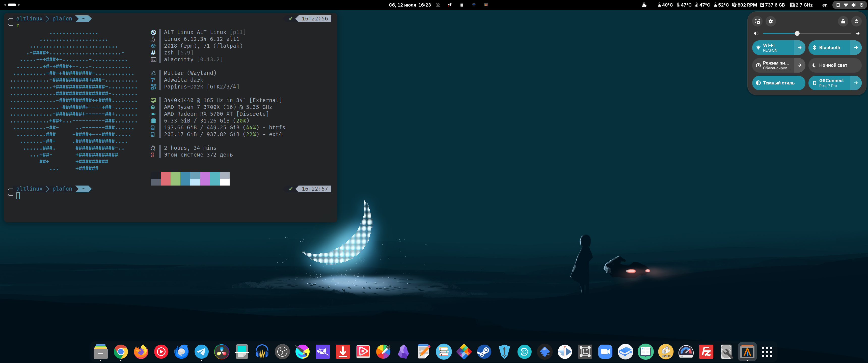This screenshot has width=868, height=363.
Task: Open DaVinci Resolve in the dock
Action: [221, 352]
